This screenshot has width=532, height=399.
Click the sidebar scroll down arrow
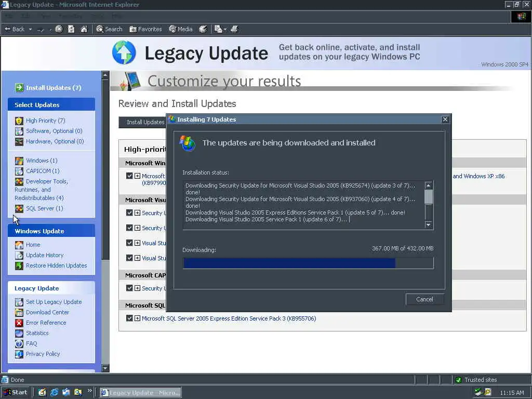105,368
